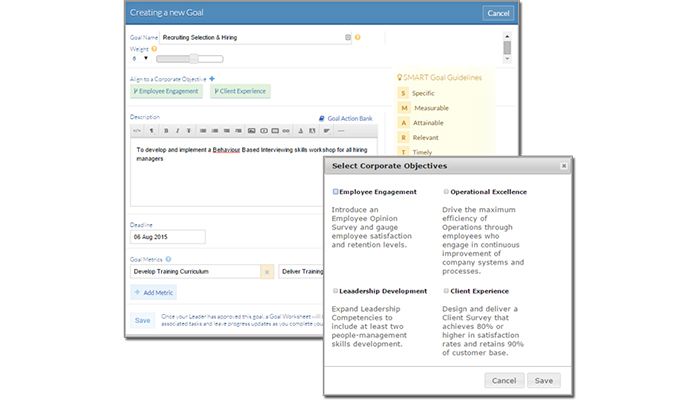Click the insert image icon in the editor toolbar

coord(251,130)
